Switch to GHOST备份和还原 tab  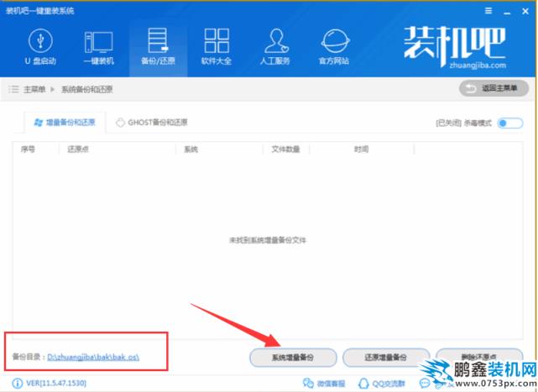[152, 123]
